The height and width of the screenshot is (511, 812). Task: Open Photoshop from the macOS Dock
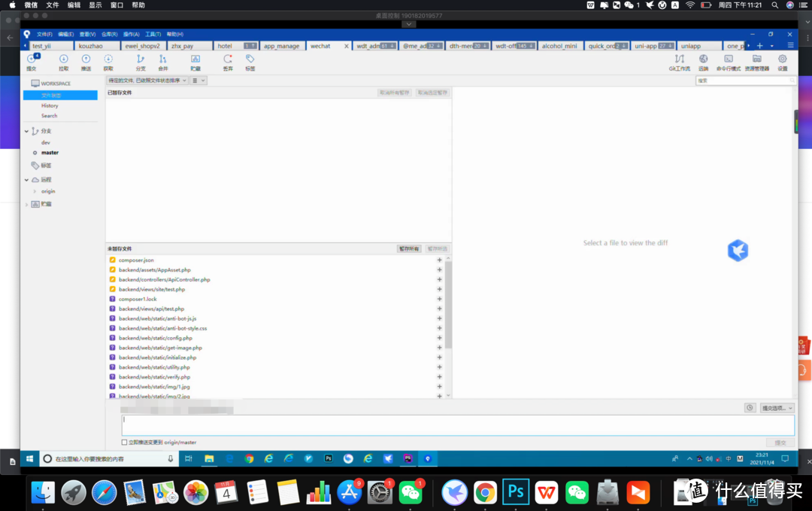tap(516, 492)
